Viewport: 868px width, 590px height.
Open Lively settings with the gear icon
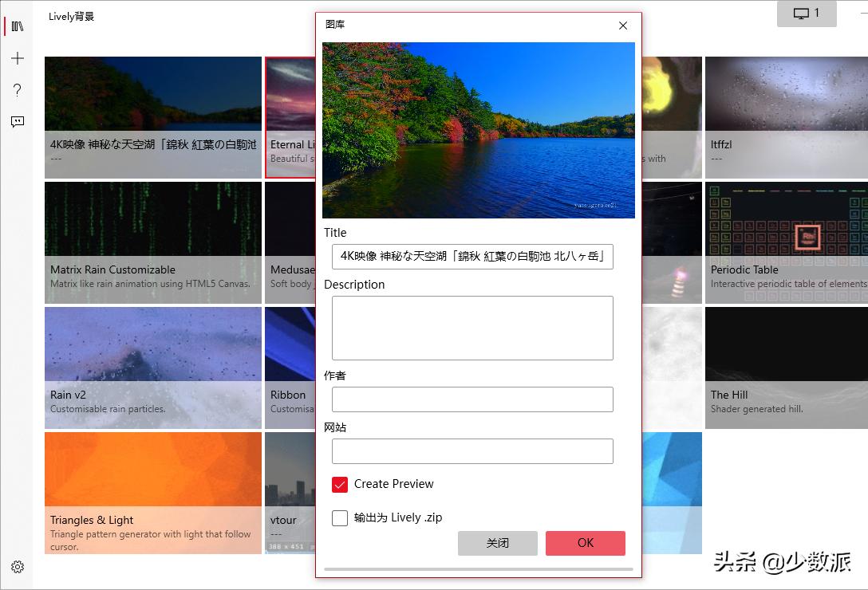(17, 567)
